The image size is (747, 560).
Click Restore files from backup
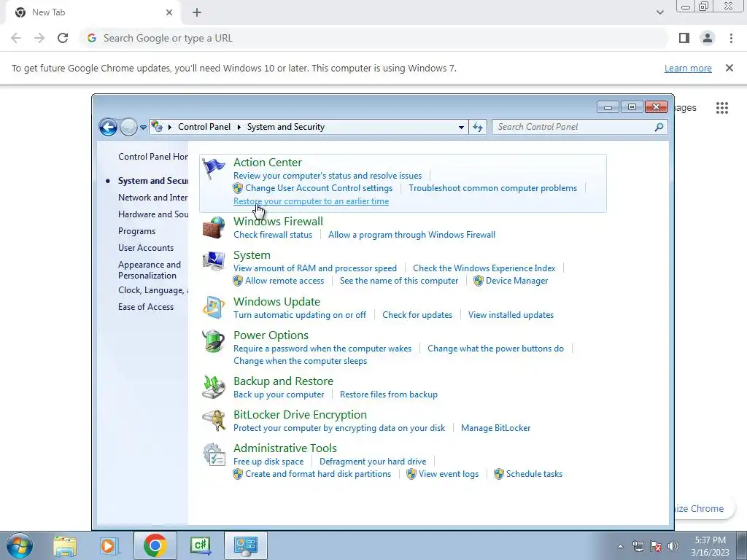tap(389, 394)
